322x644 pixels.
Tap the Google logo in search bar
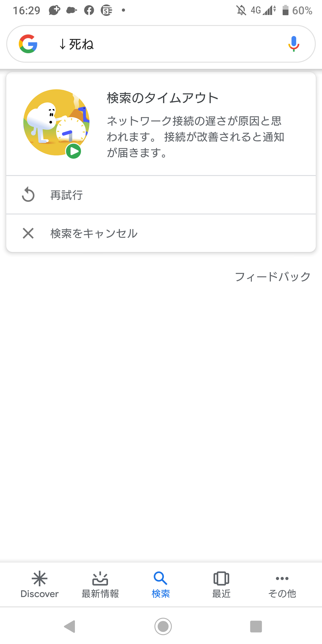point(28,44)
